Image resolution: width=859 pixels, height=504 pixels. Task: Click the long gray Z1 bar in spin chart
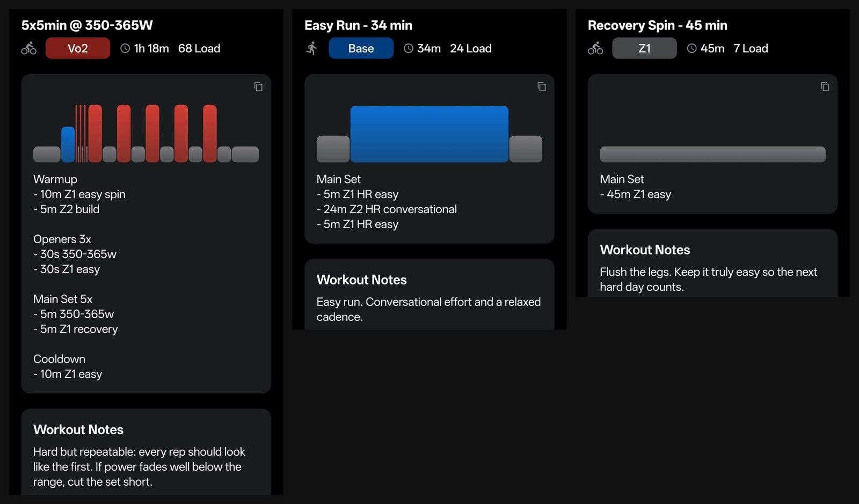pos(712,154)
